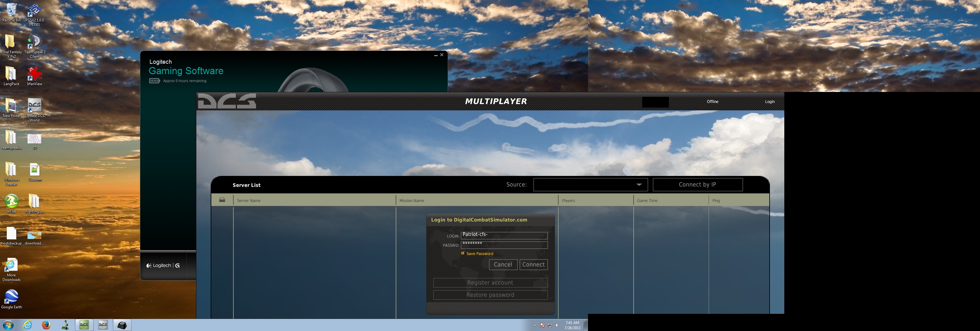This screenshot has height=331, width=980.
Task: Sort by Game Time column header
Action: [671, 200]
